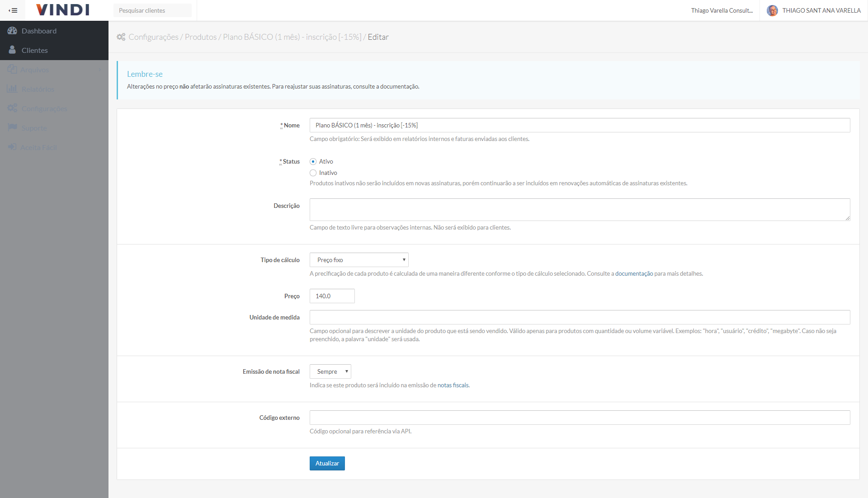Click the Configurações gears icon in the sidebar

12,108
